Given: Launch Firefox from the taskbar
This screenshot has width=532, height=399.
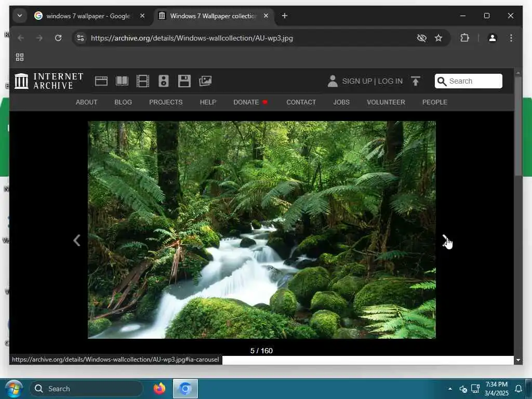Looking at the screenshot, I should point(159,389).
